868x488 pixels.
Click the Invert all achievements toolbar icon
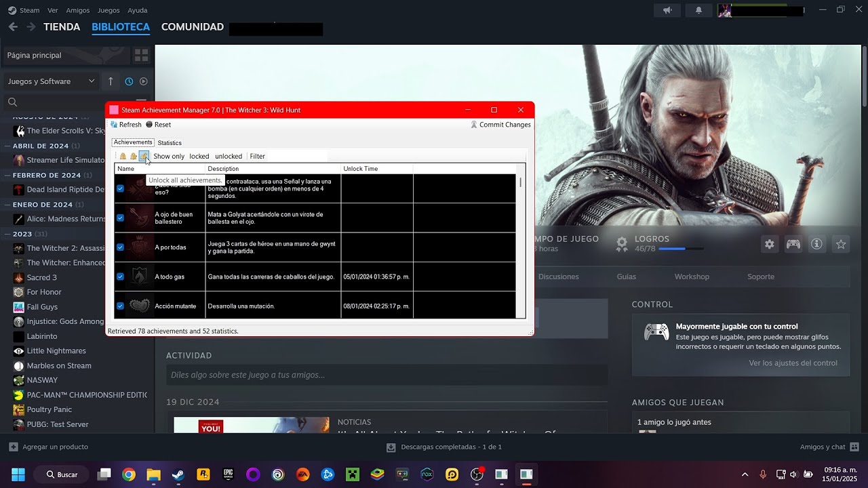point(134,156)
